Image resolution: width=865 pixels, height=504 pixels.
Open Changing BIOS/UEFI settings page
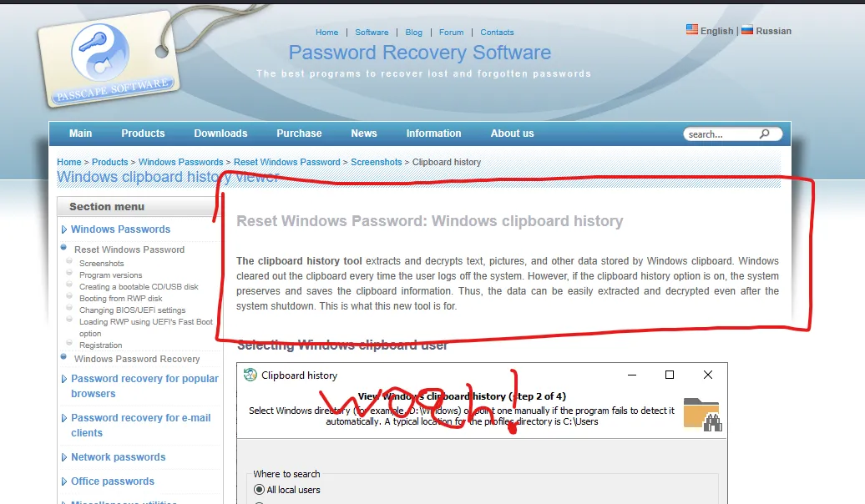(x=133, y=310)
